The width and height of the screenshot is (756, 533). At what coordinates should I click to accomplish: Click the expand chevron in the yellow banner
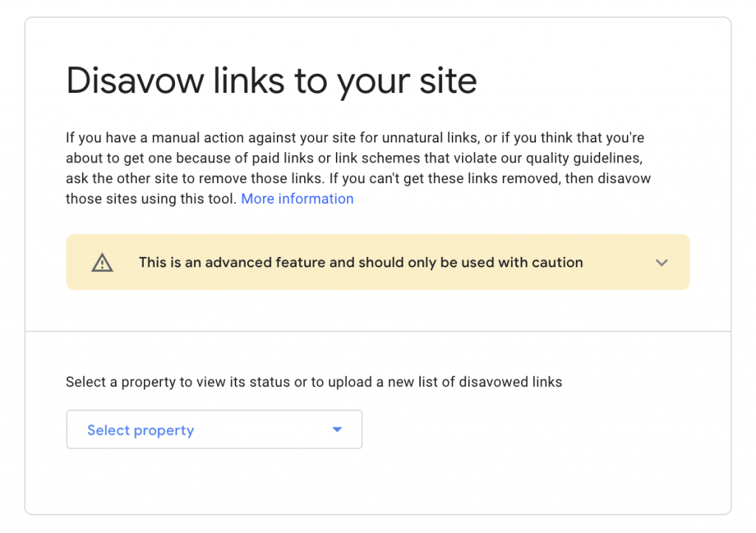coord(662,262)
